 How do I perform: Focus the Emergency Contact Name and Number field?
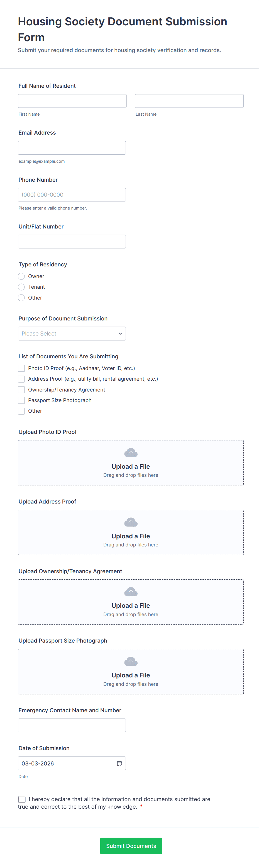[x=72, y=725]
